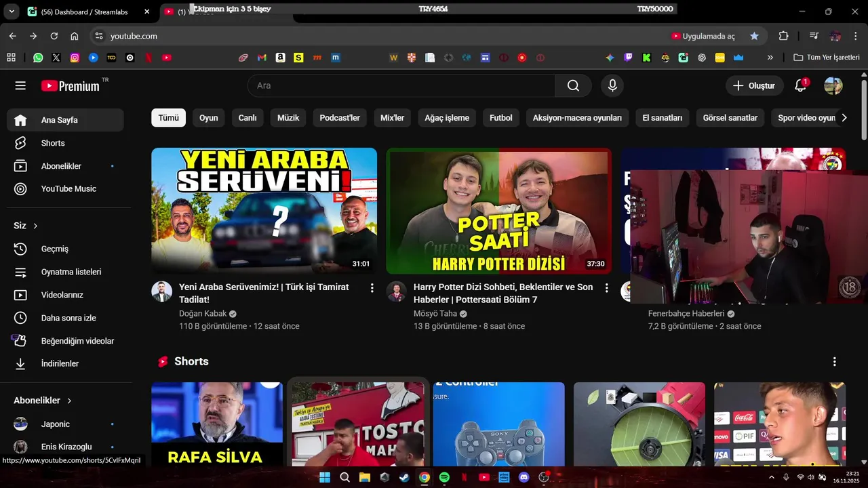Open Oynatma listeleri playlists
The height and width of the screenshot is (488, 868).
(x=65, y=272)
